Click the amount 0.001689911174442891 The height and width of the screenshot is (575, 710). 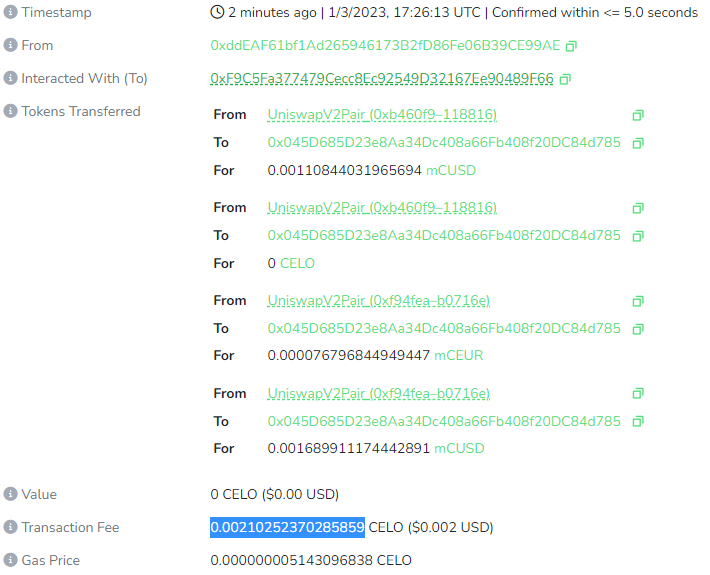click(x=348, y=448)
